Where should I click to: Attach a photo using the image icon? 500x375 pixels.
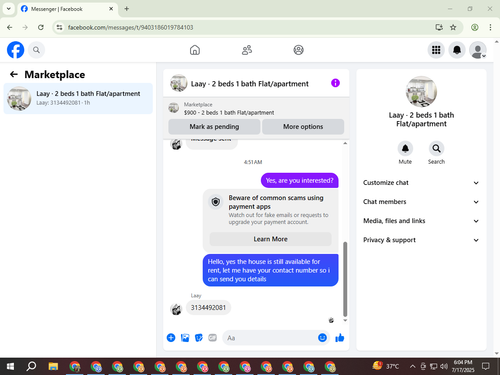point(185,338)
